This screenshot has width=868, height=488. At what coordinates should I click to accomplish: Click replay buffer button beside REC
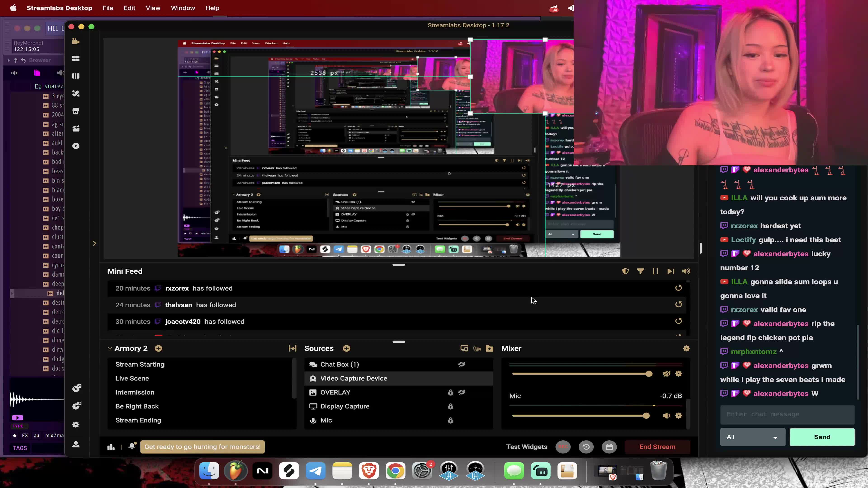tap(586, 447)
